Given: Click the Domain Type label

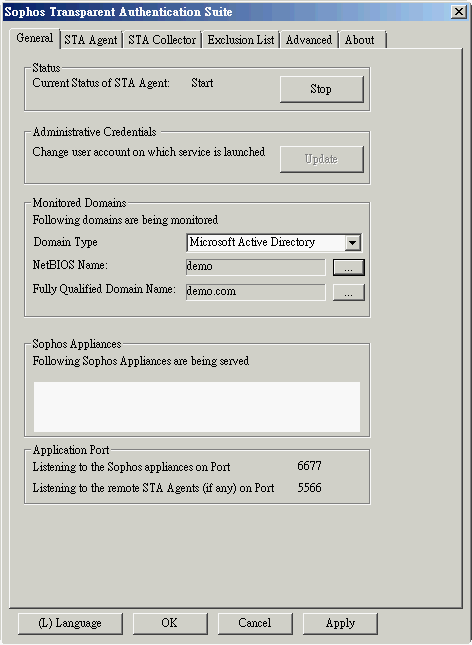Looking at the screenshot, I should 65,242.
